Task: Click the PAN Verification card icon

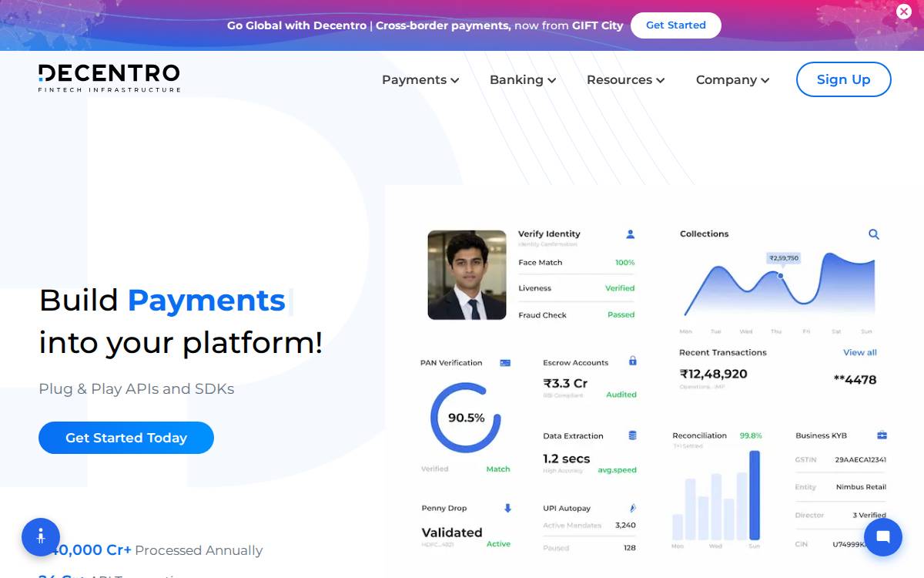Action: point(505,363)
